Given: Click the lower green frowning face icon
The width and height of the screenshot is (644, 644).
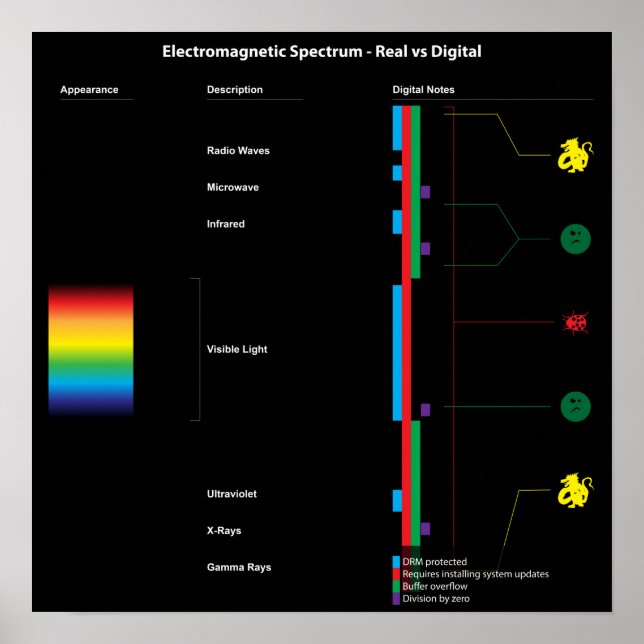Looking at the screenshot, I should 575,406.
